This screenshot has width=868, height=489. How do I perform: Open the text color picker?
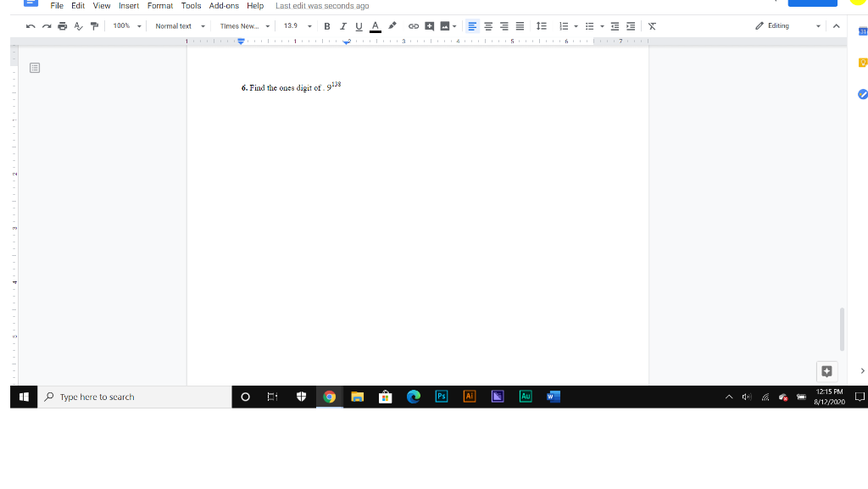(374, 25)
